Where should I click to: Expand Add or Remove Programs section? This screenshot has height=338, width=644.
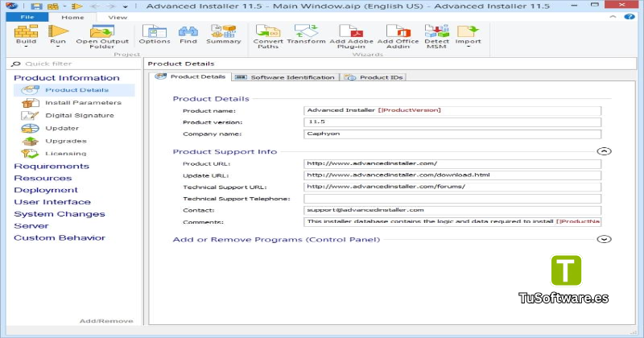(604, 239)
